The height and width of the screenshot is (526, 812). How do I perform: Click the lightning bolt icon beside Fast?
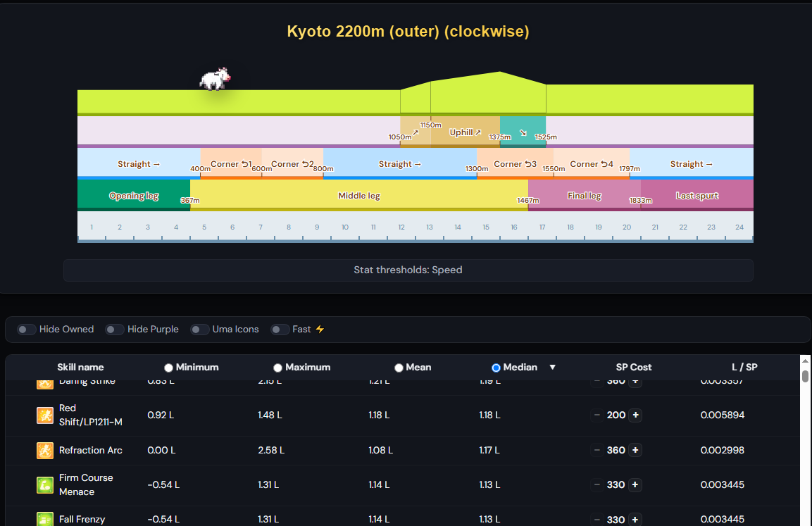coord(320,330)
